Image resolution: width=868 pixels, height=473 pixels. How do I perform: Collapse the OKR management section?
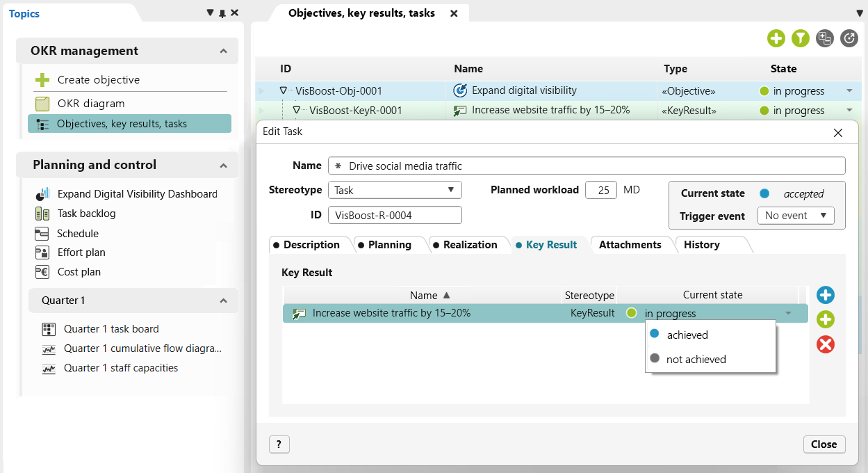click(223, 51)
